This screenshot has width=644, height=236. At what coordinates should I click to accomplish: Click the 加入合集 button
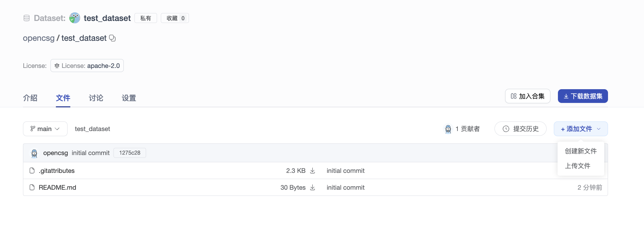(x=527, y=96)
